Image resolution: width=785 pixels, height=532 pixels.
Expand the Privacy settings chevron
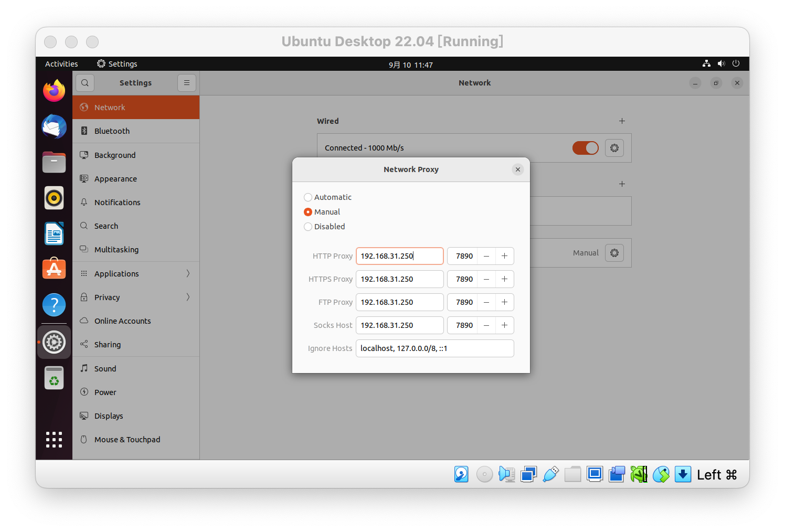188,297
